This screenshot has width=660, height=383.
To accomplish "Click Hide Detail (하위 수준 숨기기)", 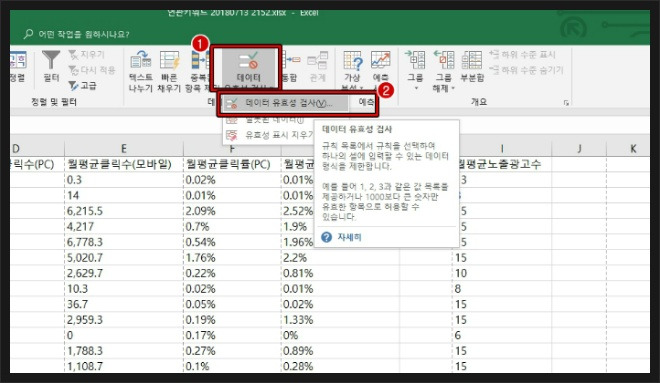I will [x=526, y=70].
